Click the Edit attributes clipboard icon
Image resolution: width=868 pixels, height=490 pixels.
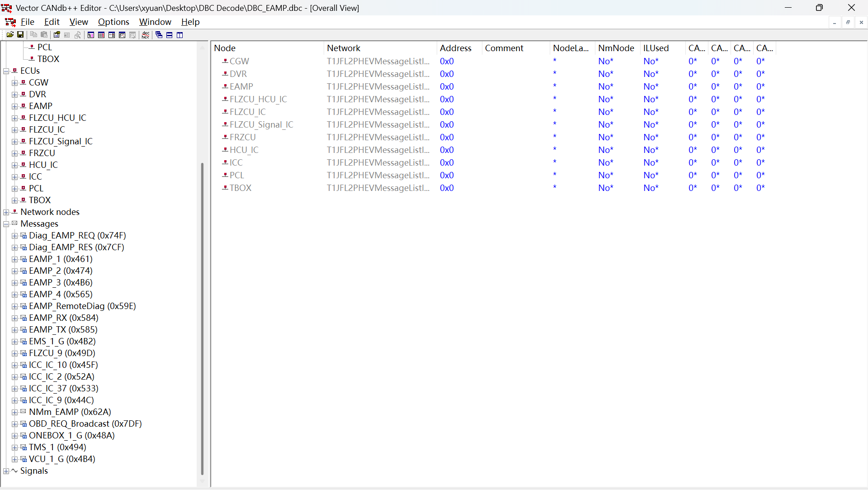[57, 35]
